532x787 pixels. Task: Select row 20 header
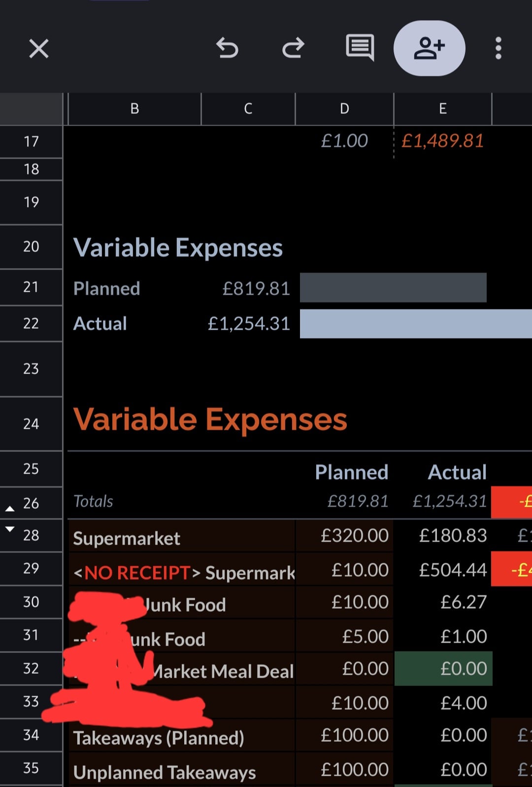pos(31,246)
